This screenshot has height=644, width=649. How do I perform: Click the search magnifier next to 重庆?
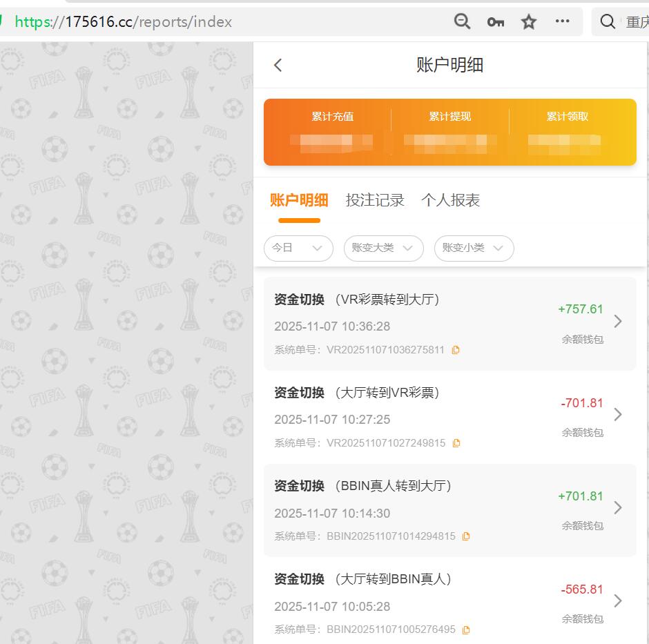click(608, 21)
